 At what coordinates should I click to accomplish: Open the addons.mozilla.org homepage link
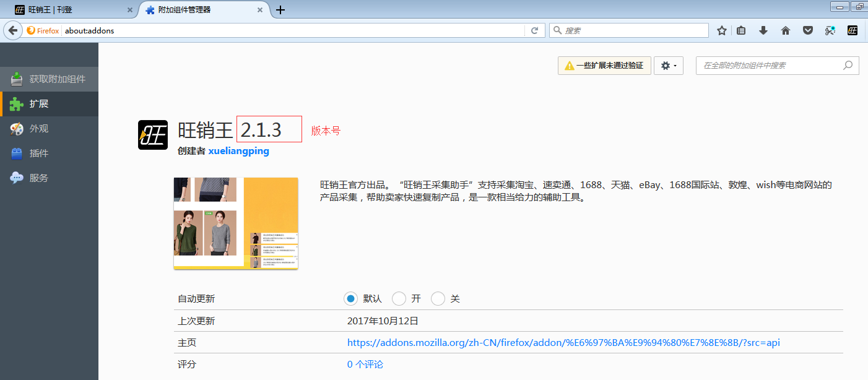pos(563,343)
